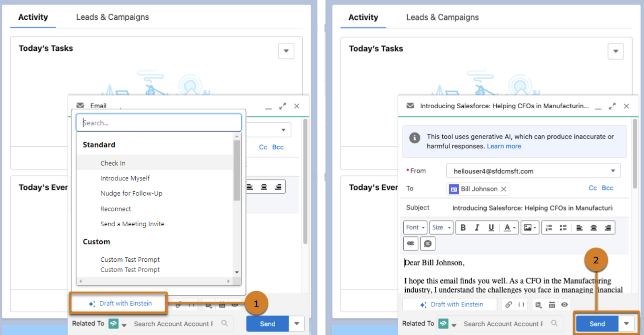The height and width of the screenshot is (335, 644).
Task: Click the insert template icon in the right composer
Action: (x=538, y=305)
